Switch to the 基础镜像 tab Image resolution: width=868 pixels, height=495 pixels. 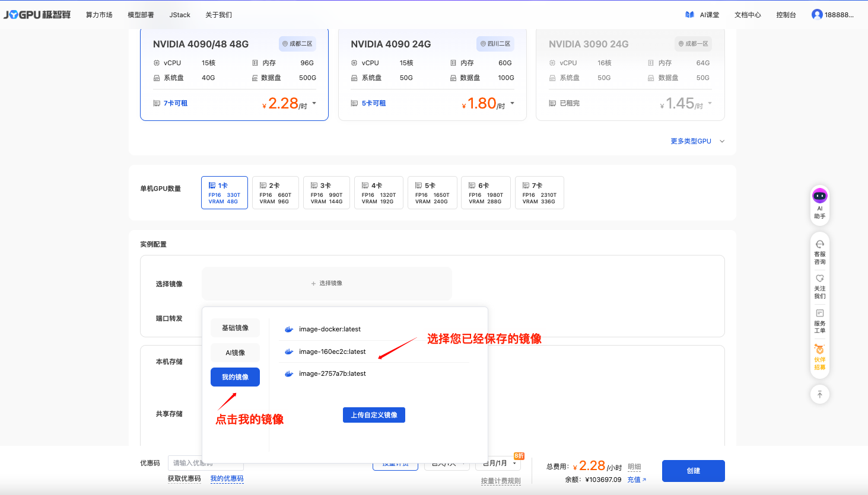tap(235, 328)
